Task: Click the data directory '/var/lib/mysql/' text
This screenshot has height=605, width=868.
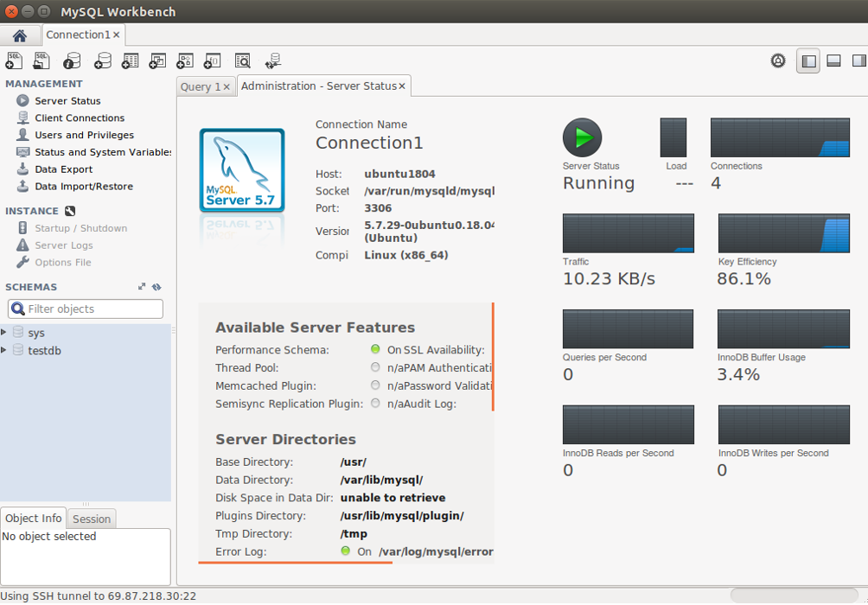Action: pyautogui.click(x=382, y=480)
